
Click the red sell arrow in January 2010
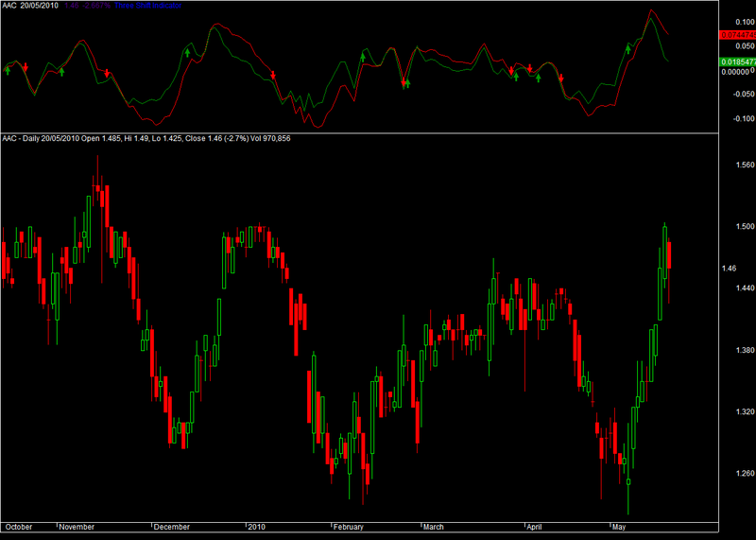click(273, 75)
